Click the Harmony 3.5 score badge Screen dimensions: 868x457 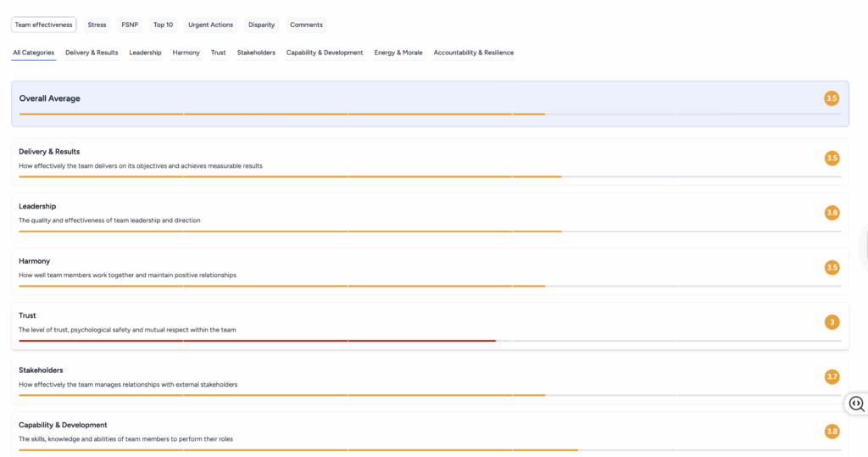click(832, 267)
